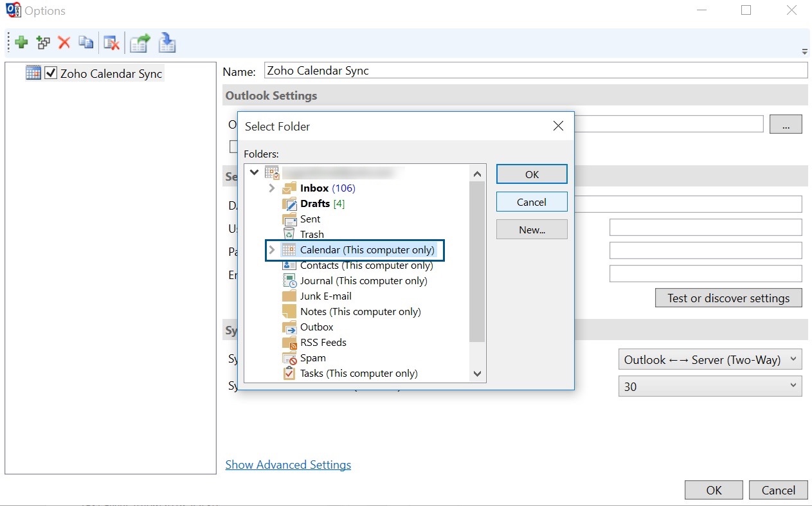The width and height of the screenshot is (812, 506).
Task: Click the import profiles icon with blue arrow
Action: [x=167, y=43]
